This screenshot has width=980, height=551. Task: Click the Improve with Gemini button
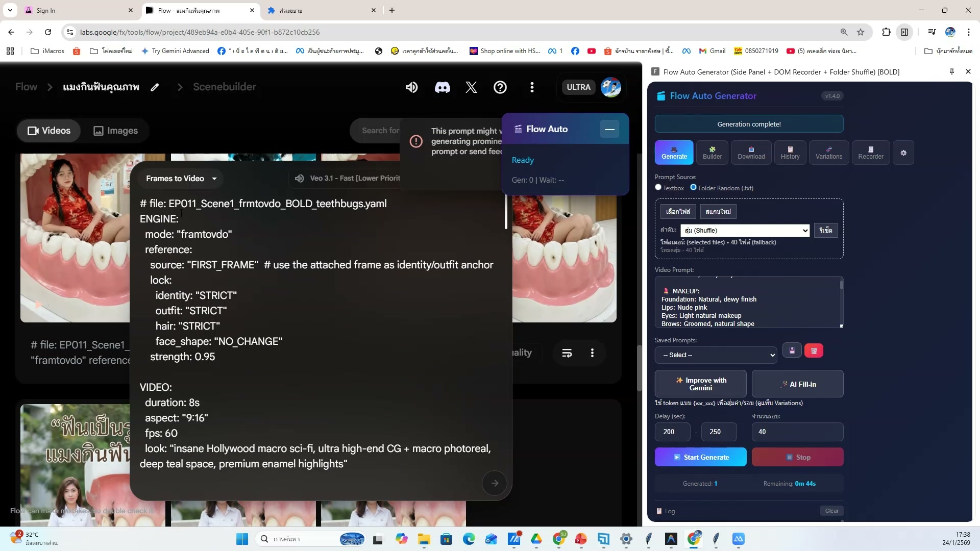[x=700, y=384]
